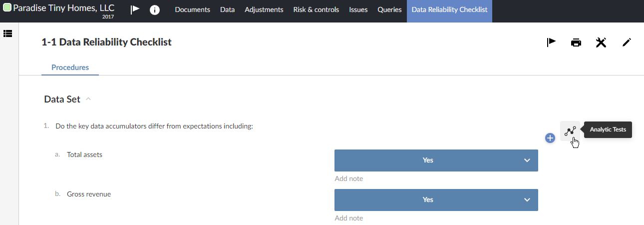Open the Adjustments menu item
This screenshot has height=225, width=644.
pyautogui.click(x=264, y=9)
